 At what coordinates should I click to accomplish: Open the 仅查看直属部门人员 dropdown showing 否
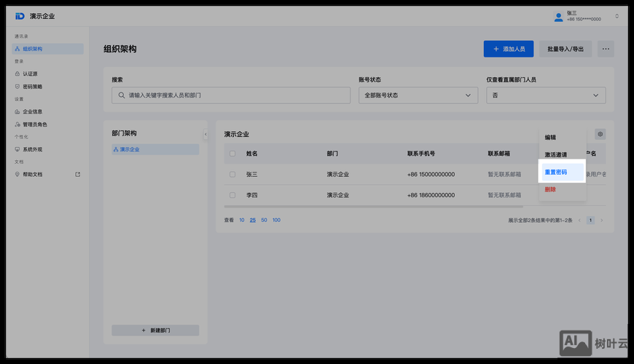click(546, 95)
